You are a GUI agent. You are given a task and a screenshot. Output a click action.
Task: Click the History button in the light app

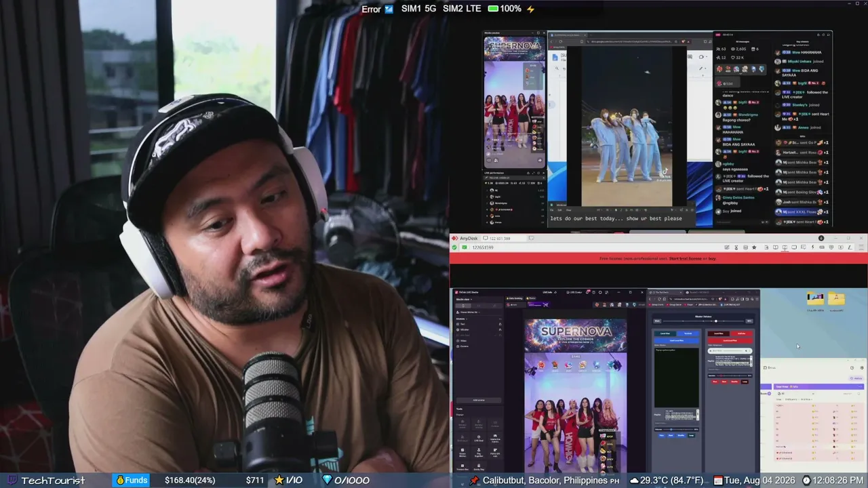(857, 378)
